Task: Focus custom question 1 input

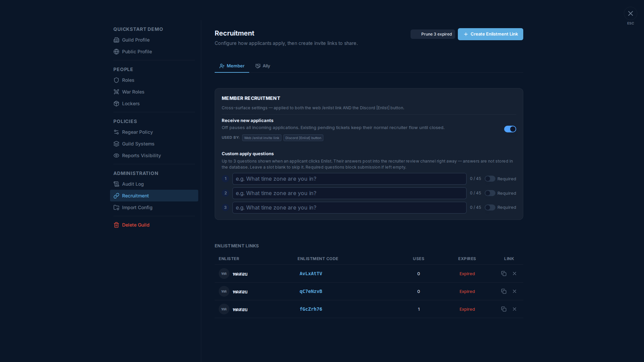Action: 349,179
